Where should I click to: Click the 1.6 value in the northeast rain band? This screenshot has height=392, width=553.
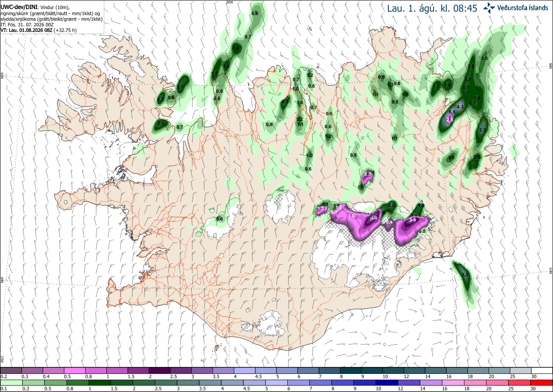[x=471, y=66]
